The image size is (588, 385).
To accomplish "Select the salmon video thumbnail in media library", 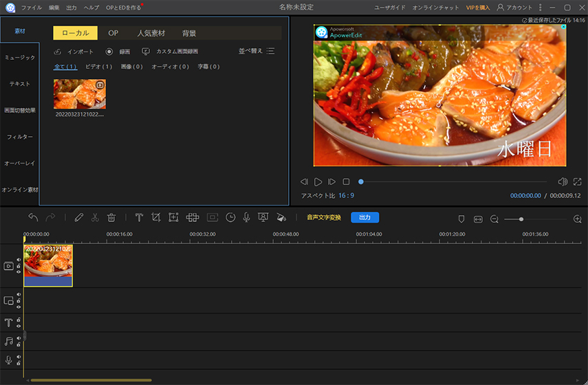I will pos(79,94).
